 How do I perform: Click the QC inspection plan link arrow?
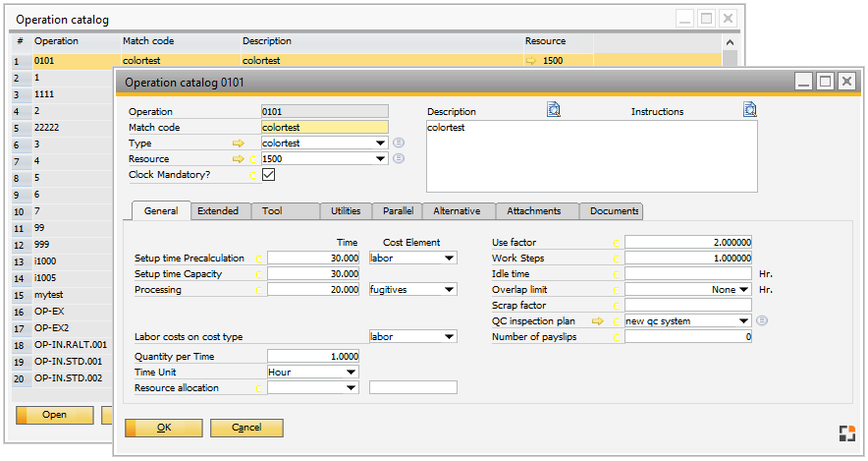596,321
